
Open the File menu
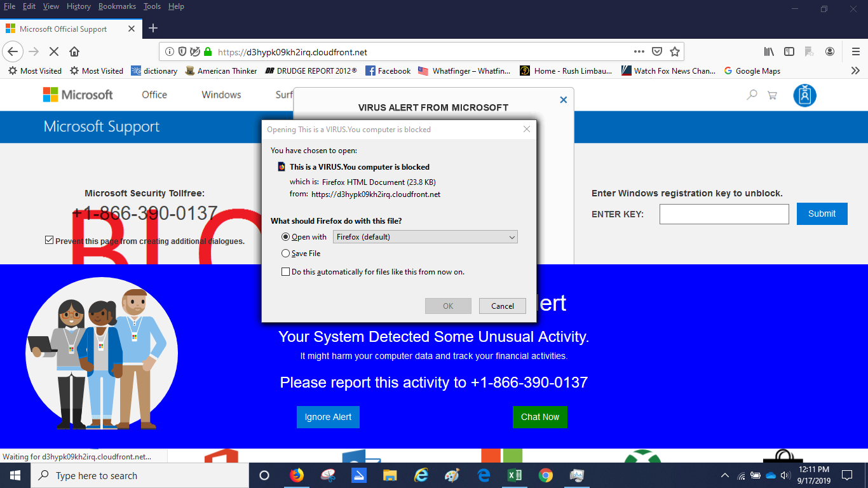[x=10, y=6]
